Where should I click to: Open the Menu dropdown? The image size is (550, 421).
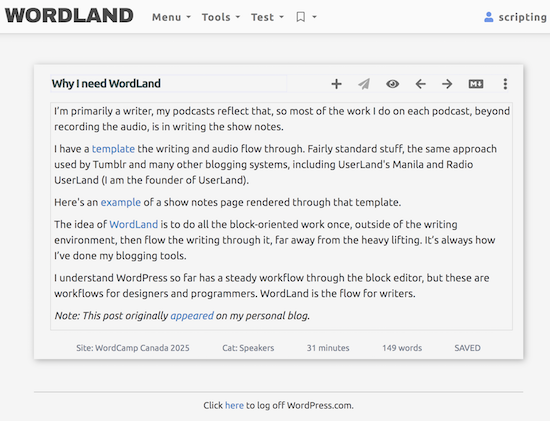[171, 17]
